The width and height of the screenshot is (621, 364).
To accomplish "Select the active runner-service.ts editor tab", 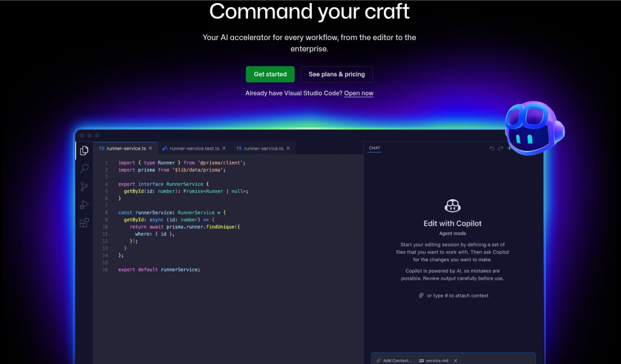I will point(126,148).
